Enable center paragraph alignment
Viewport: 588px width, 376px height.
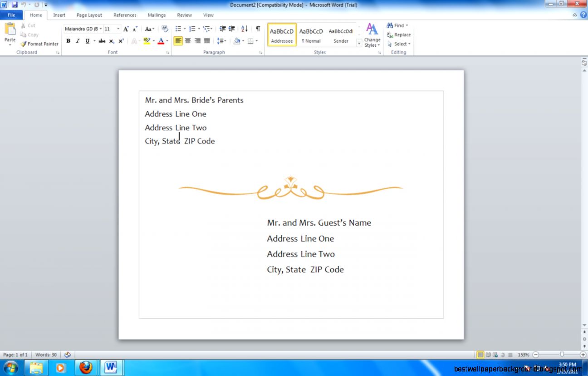click(x=188, y=41)
